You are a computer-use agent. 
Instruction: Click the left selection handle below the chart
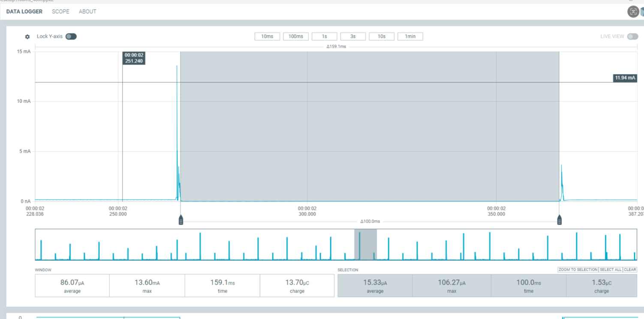(181, 220)
